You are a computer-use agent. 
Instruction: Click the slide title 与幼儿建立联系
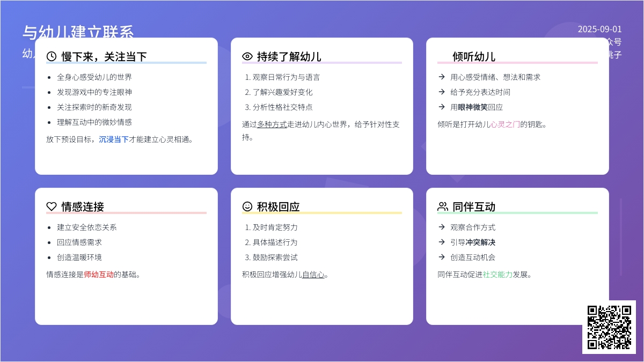(78, 32)
